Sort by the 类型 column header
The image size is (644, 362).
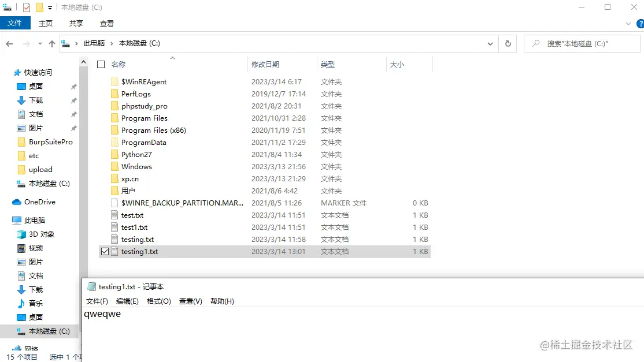click(328, 64)
